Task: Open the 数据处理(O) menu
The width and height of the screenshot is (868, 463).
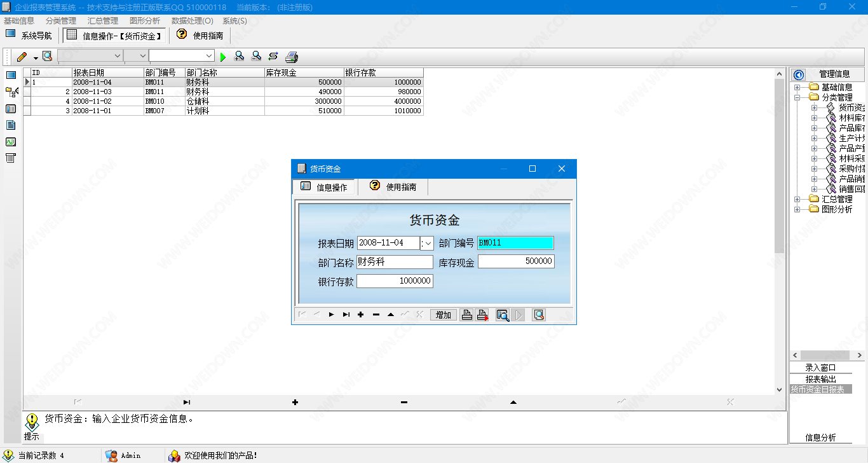Action: 193,21
